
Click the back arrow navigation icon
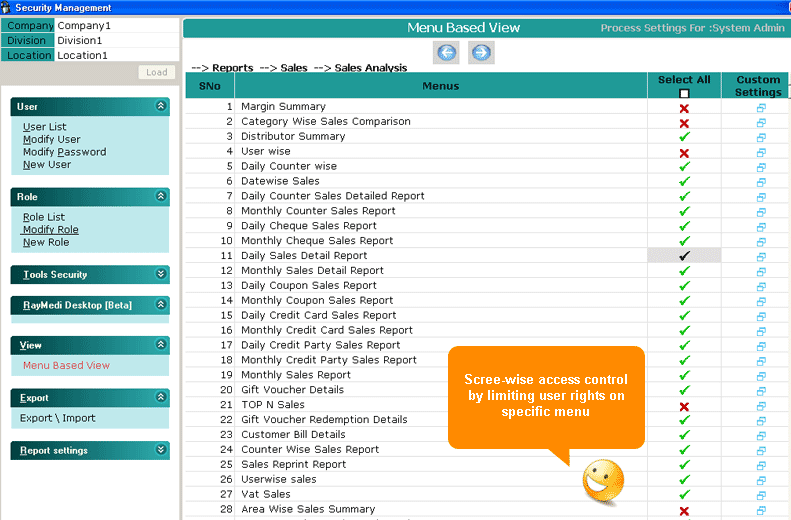447,52
